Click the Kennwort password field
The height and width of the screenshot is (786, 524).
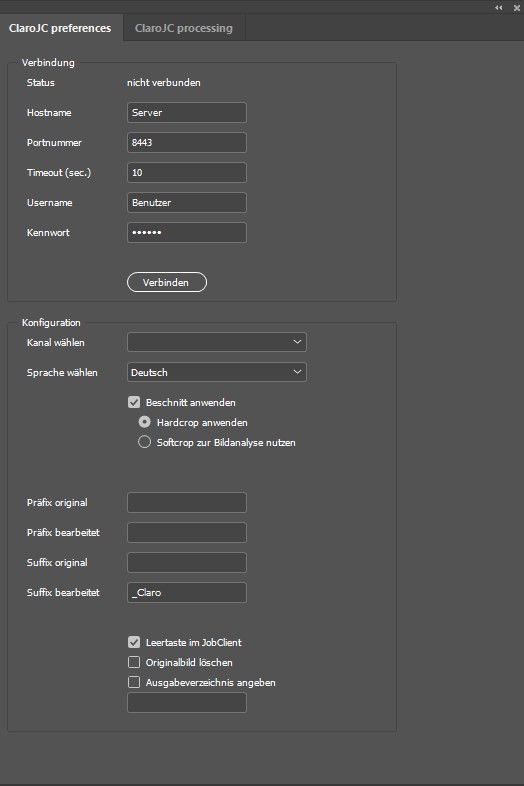click(187, 233)
